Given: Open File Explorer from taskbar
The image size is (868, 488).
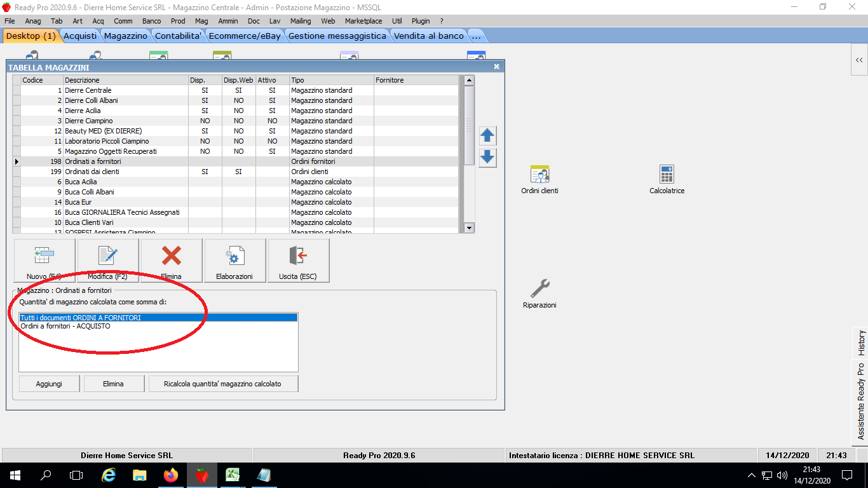Looking at the screenshot, I should pyautogui.click(x=140, y=475).
